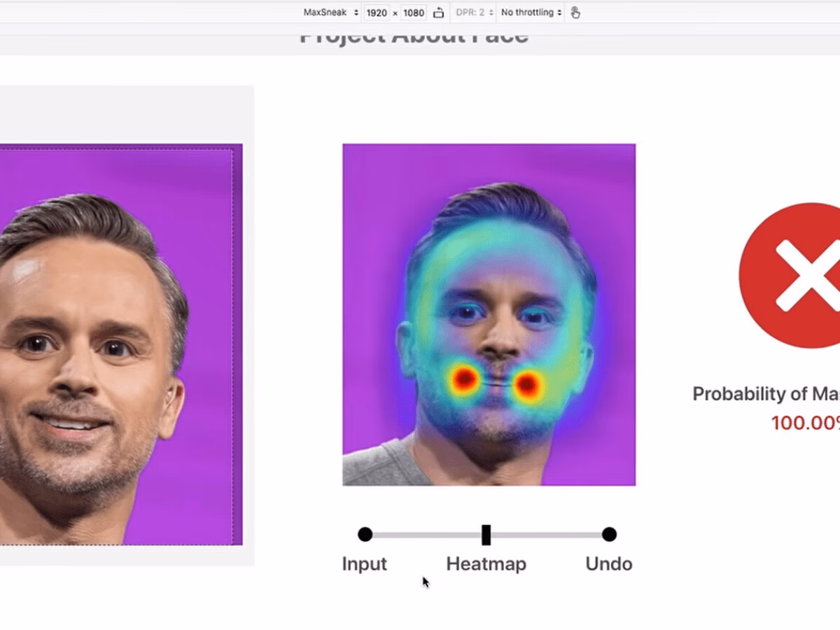Click the Heatmap label below the slider

click(486, 563)
